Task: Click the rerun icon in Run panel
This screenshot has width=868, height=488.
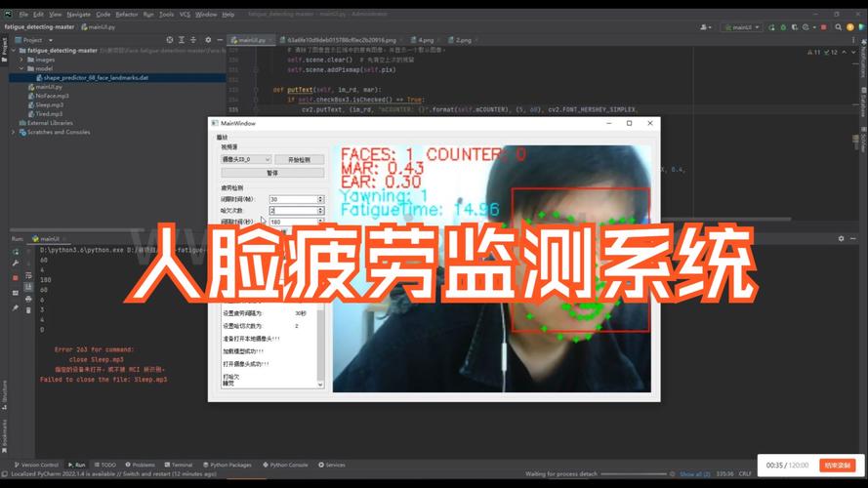Action: (x=16, y=252)
